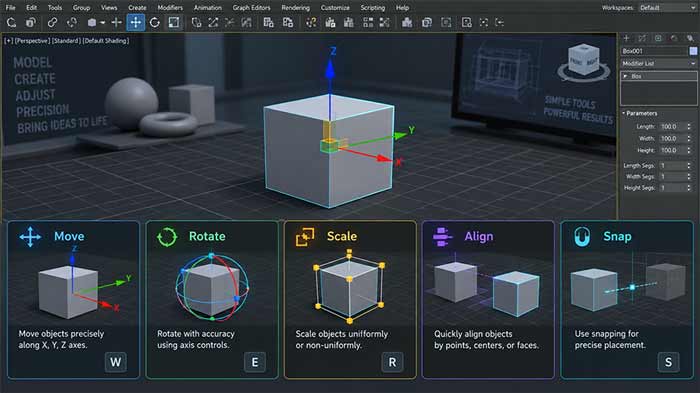This screenshot has width=700, height=393.
Task: Open the Help menu
Action: pyautogui.click(x=402, y=8)
